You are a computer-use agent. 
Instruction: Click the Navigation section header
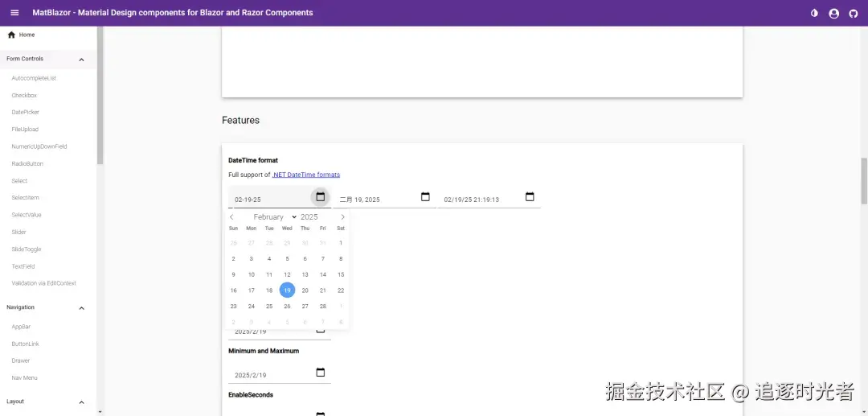tap(48, 307)
